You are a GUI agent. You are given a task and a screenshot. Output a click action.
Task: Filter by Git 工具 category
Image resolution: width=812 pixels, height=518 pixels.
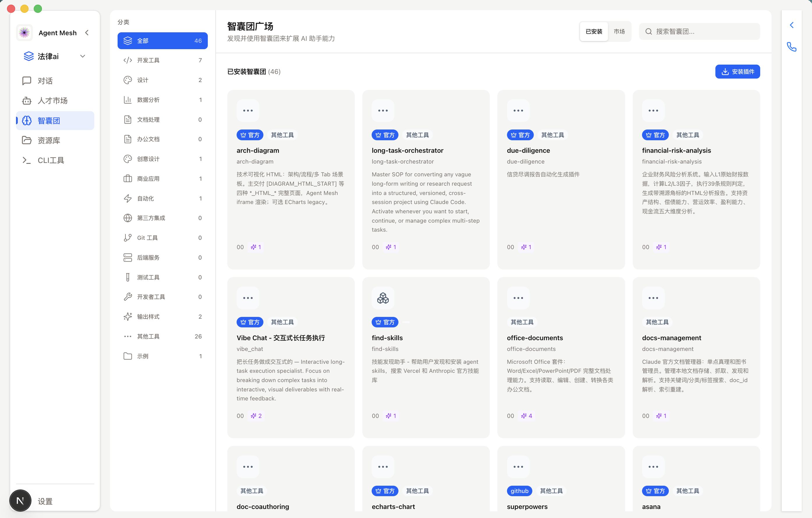click(162, 238)
